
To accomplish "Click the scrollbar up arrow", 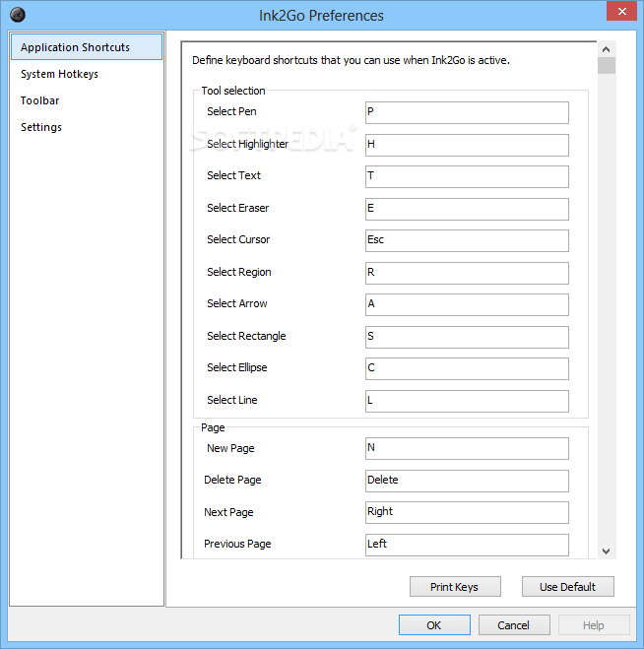I will (607, 49).
